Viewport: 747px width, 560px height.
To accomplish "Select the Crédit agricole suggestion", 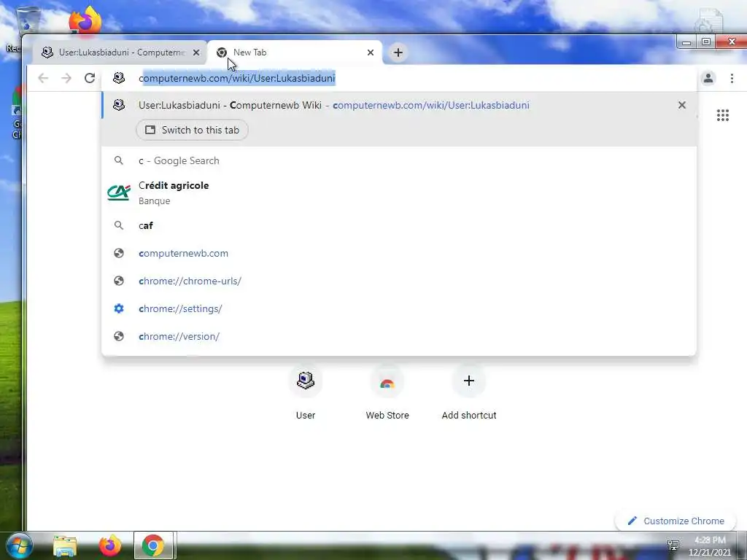I will 399,192.
